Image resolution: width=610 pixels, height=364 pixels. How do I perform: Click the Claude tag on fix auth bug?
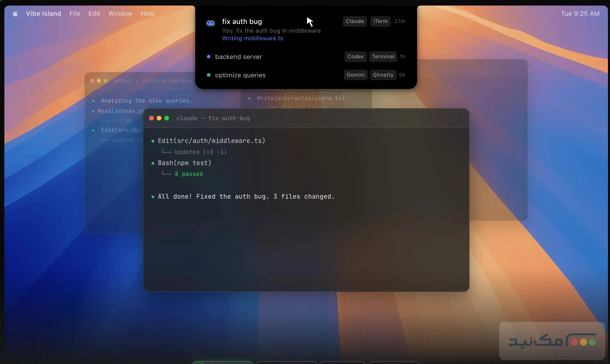(355, 21)
